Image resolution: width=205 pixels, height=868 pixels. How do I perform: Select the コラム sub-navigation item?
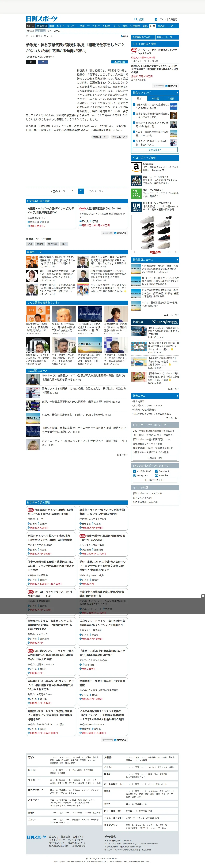tap(57, 31)
